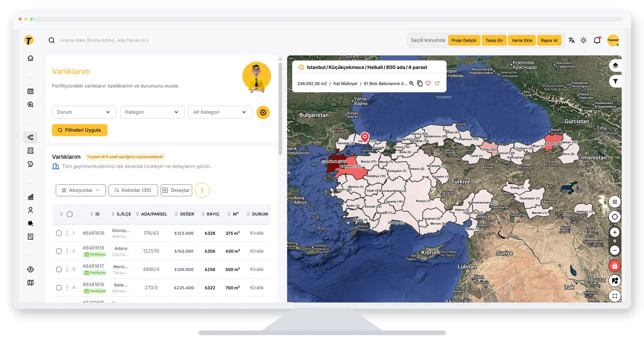Zoom in on the map

click(614, 232)
